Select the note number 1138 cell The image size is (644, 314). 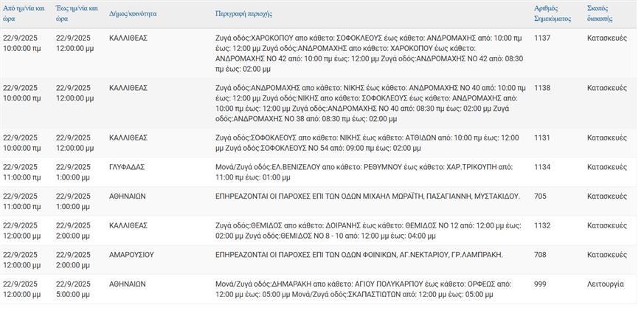(x=542, y=88)
